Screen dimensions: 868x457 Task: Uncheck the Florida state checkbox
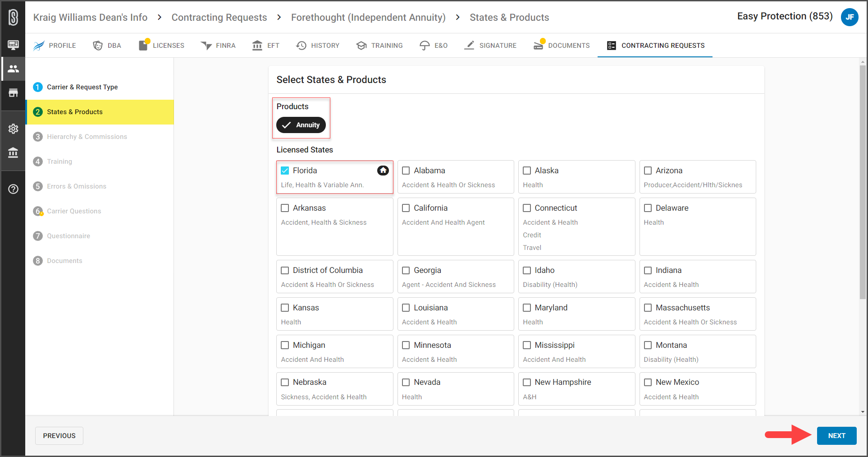(x=285, y=171)
